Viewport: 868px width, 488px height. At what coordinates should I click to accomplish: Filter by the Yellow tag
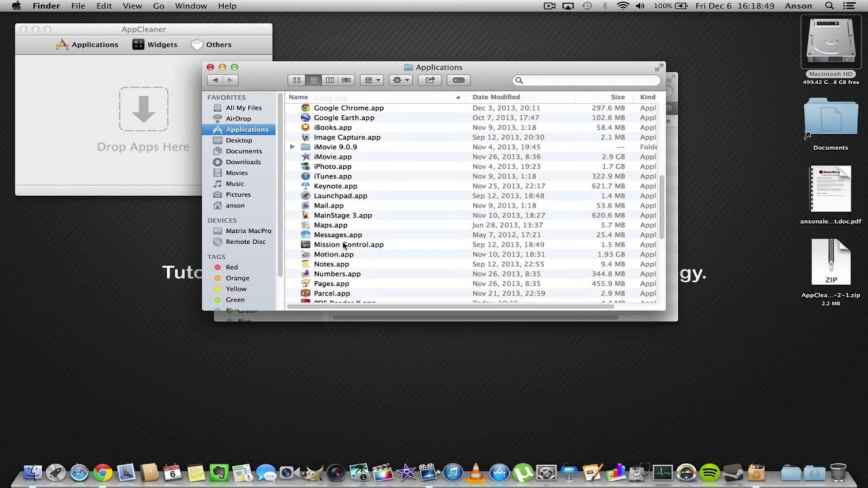tap(236, 289)
